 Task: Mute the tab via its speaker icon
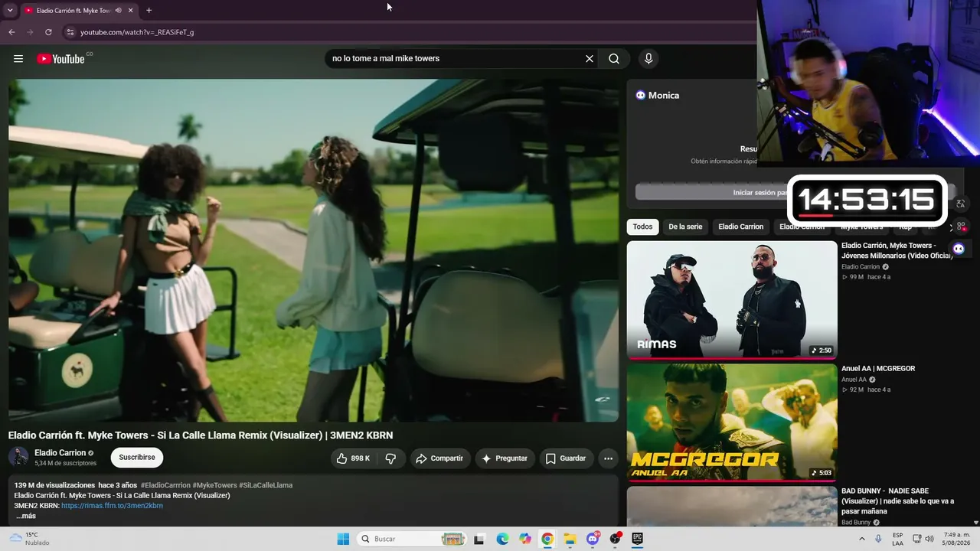pyautogui.click(x=118, y=11)
